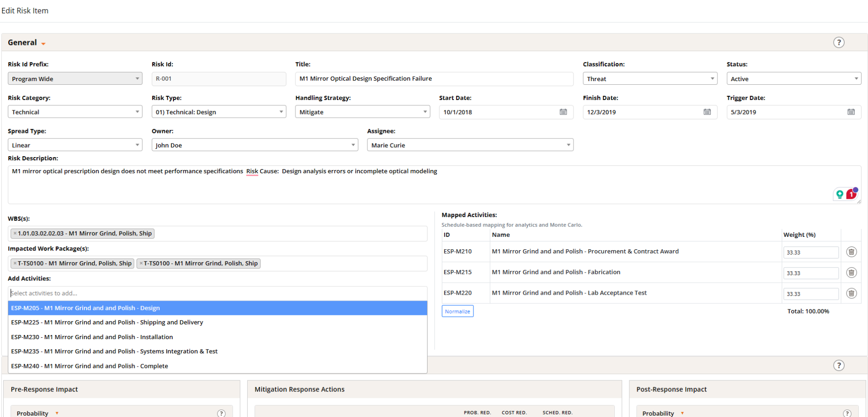Open Post-Response Probability help icon
868x417 pixels.
pyautogui.click(x=847, y=413)
